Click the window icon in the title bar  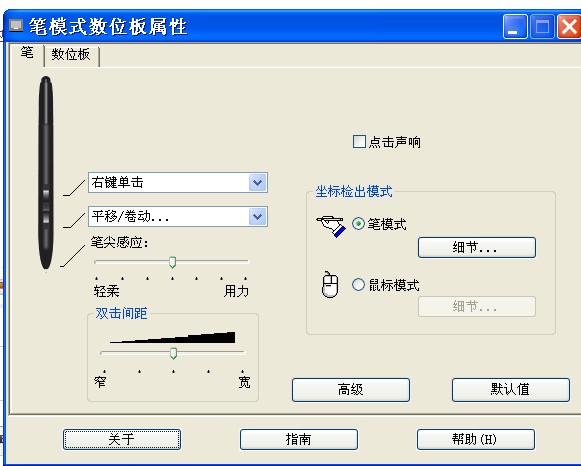click(16, 26)
